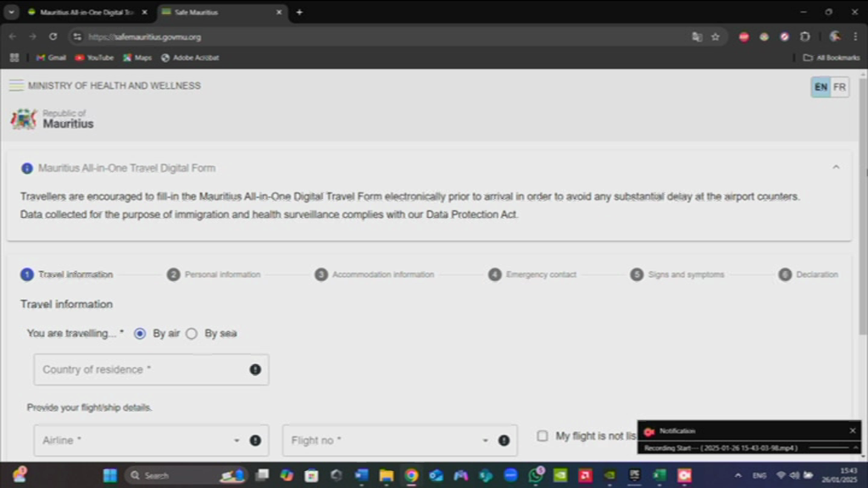Open WhatsApp from the Windows taskbar
The height and width of the screenshot is (488, 868).
pyautogui.click(x=535, y=475)
